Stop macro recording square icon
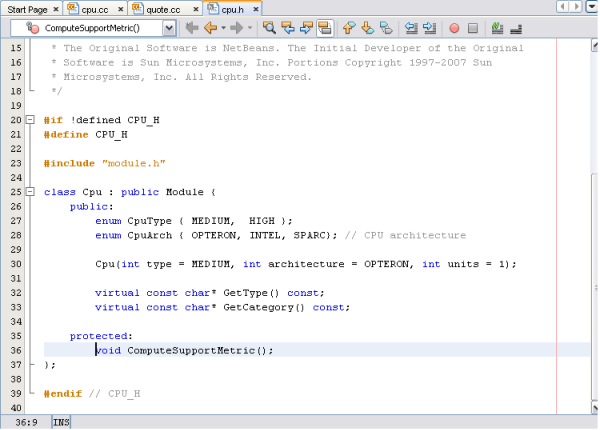Image resolution: width=600 pixels, height=430 pixels. click(x=473, y=29)
